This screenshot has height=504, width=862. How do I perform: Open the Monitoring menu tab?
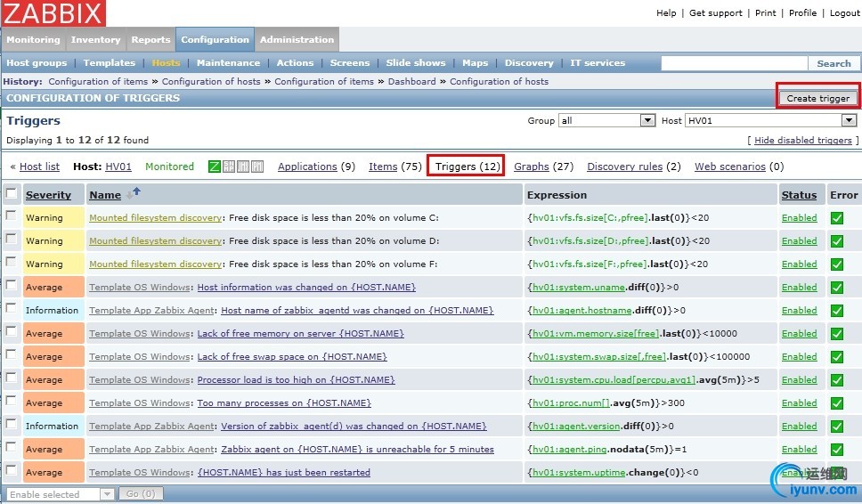(x=33, y=39)
